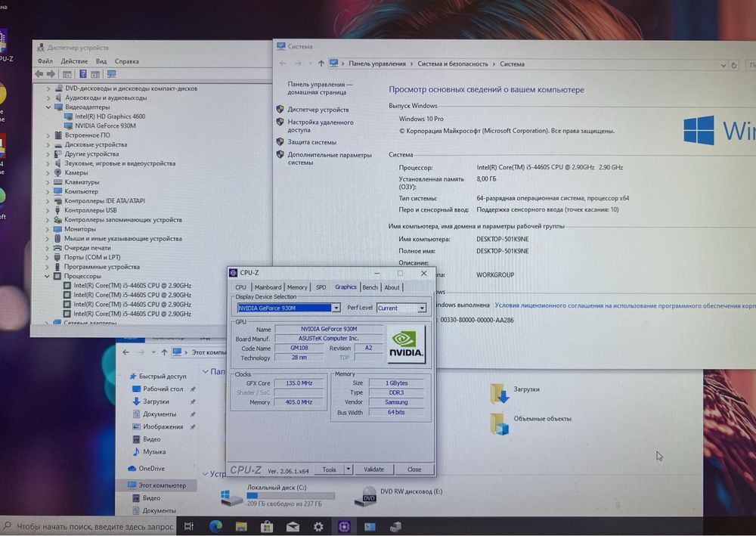Screen dimensions: 756x536
Task: Click up arrow in Explorer navigation bar
Action: (164, 352)
